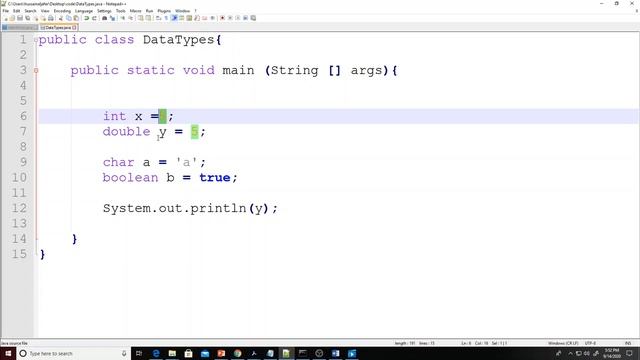Open the Function List icon
This screenshot has height=360, width=640.
point(197,18)
